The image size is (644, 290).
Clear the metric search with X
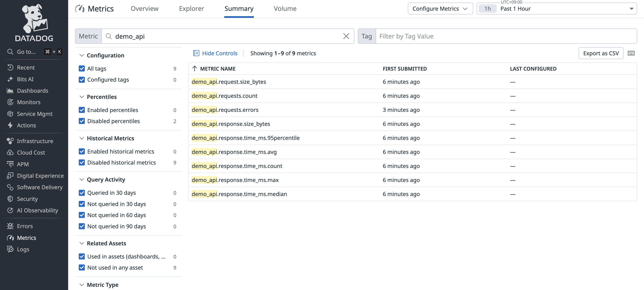pyautogui.click(x=346, y=36)
